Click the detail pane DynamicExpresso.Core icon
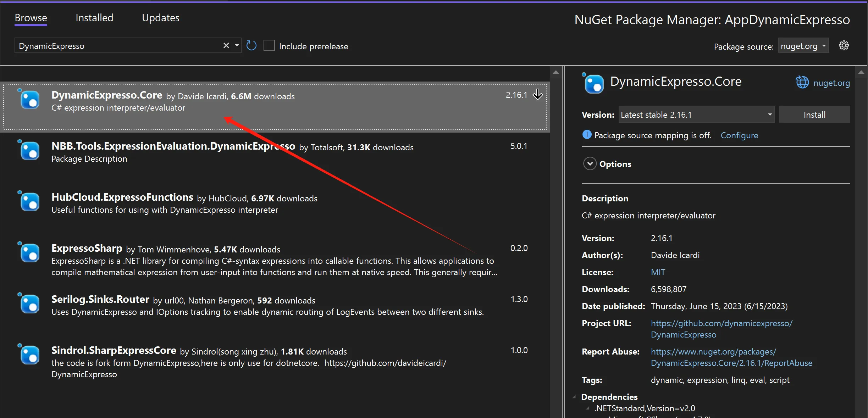Image resolution: width=868 pixels, height=418 pixels. [x=593, y=83]
